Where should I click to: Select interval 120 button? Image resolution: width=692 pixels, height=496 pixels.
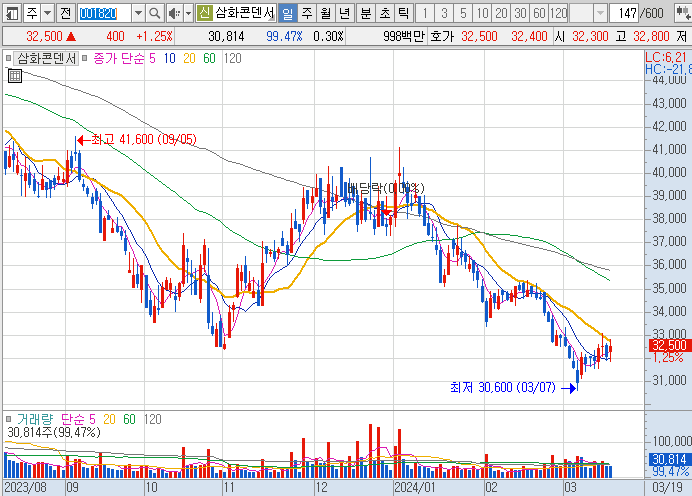point(558,13)
